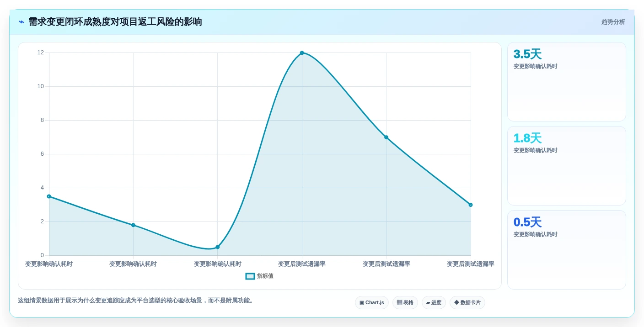Click the description text beginning 这组情景数据
Screen dimensions: 644x327
pos(136,301)
